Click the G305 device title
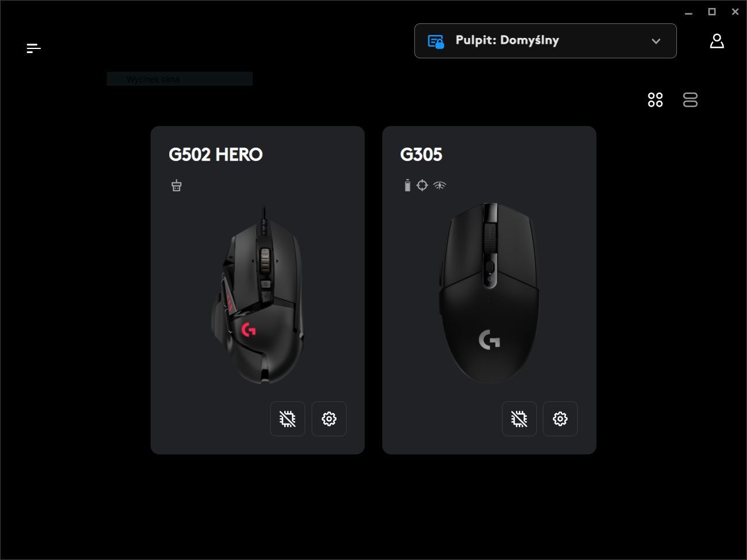This screenshot has width=747, height=560. point(421,155)
